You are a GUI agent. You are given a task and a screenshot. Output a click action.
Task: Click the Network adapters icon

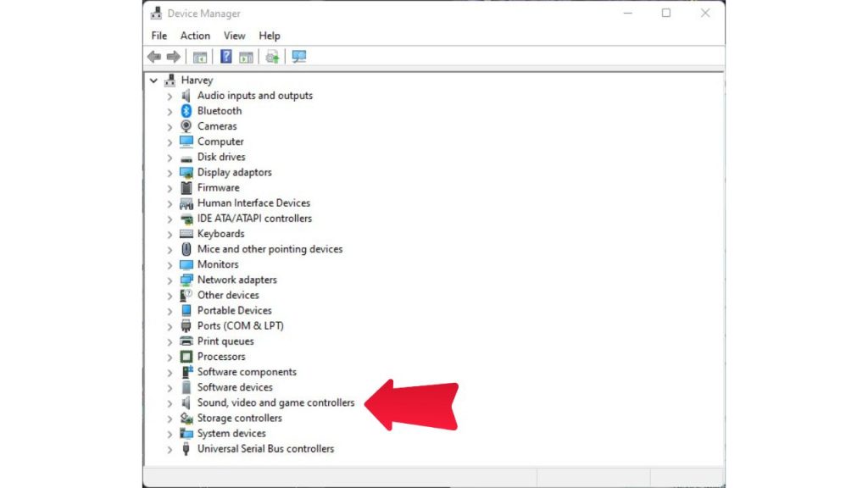tap(186, 280)
